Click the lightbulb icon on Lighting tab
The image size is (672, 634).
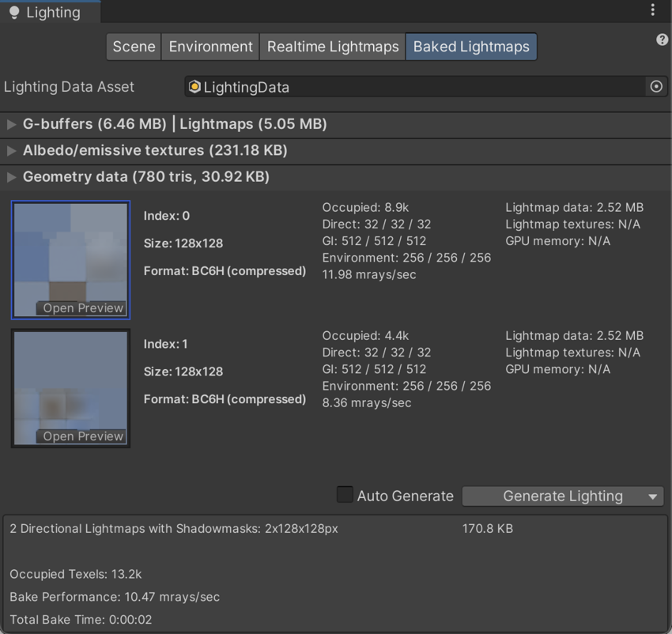click(13, 13)
